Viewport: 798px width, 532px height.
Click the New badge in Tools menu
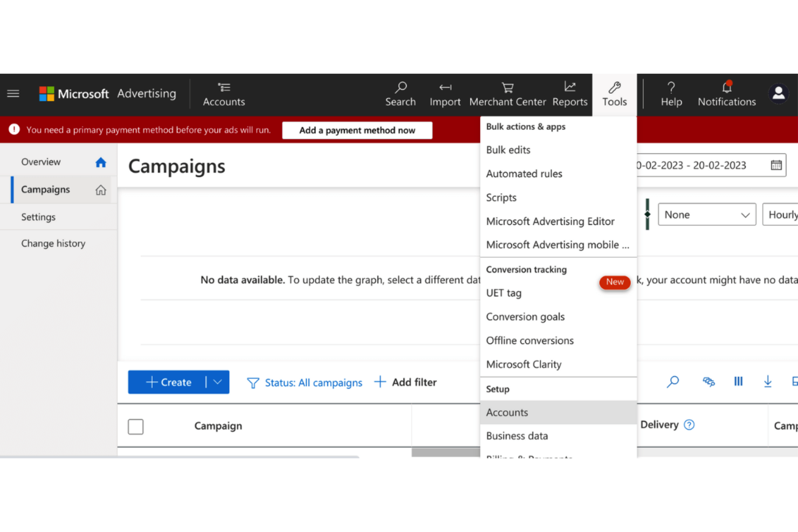(x=615, y=282)
